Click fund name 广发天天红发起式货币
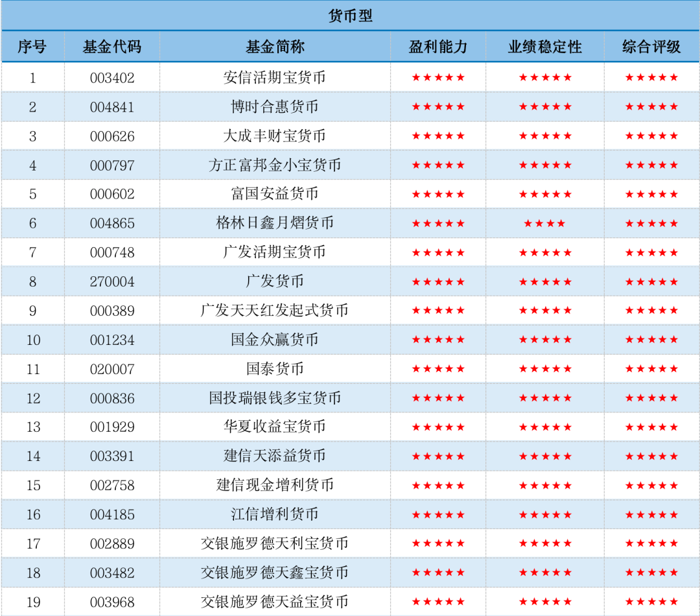 (275, 310)
